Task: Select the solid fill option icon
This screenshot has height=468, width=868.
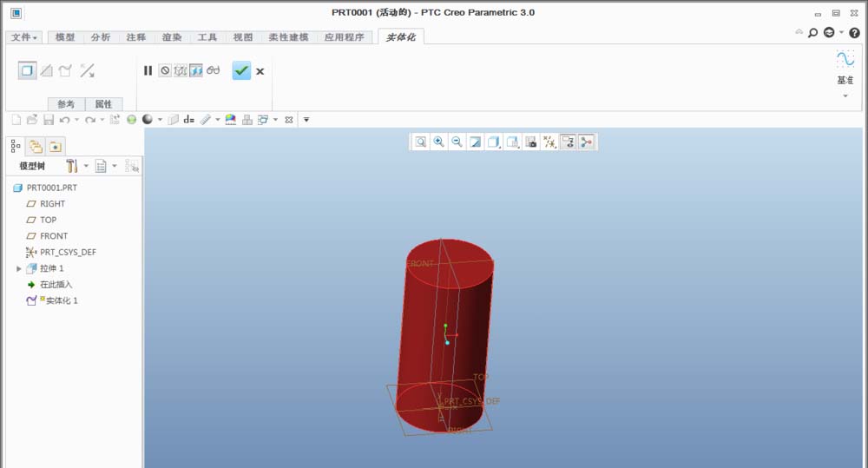Action: click(27, 70)
